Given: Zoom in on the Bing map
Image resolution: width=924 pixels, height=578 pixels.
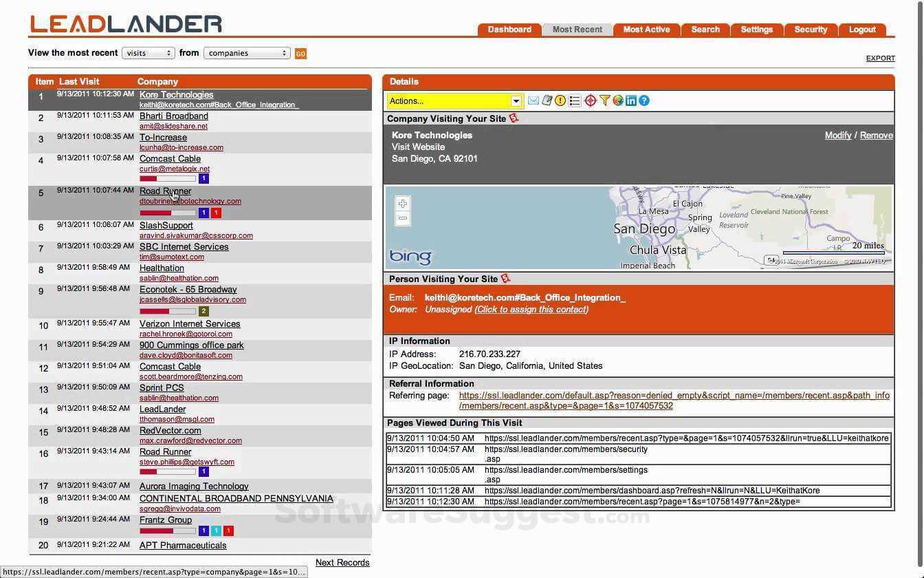Looking at the screenshot, I should 401,204.
